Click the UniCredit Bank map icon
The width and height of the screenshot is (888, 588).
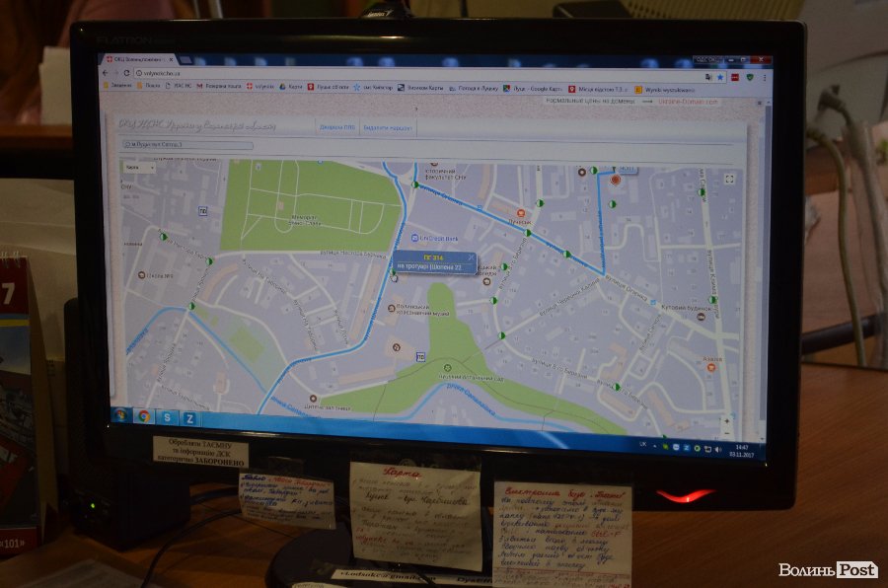pos(414,239)
